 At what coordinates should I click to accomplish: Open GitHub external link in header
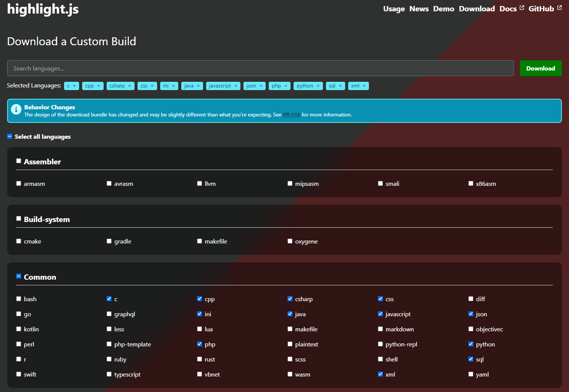point(545,9)
